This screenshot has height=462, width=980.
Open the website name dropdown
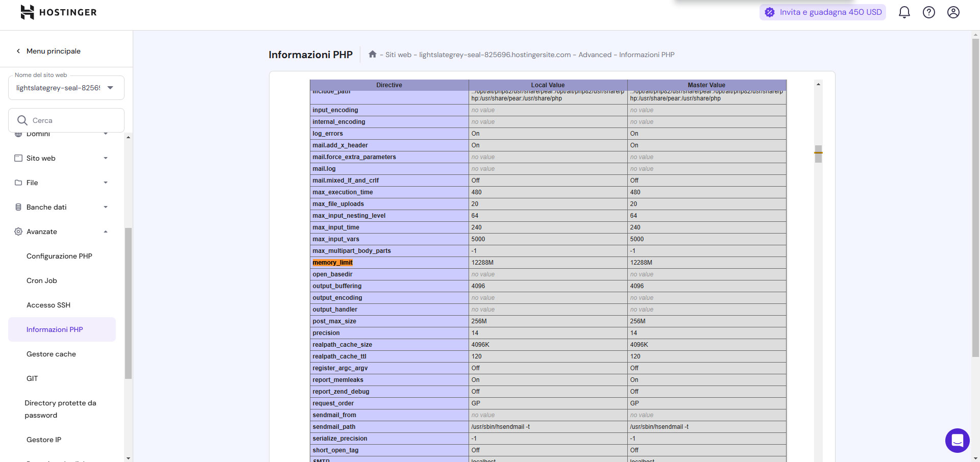(x=66, y=88)
